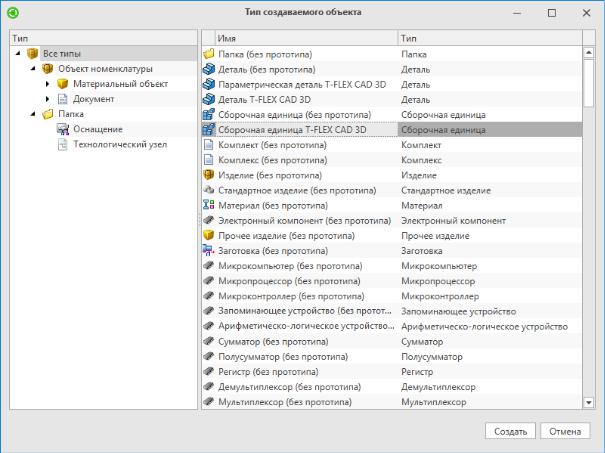Select Папка in type tree
605x453 pixels.
click(71, 114)
